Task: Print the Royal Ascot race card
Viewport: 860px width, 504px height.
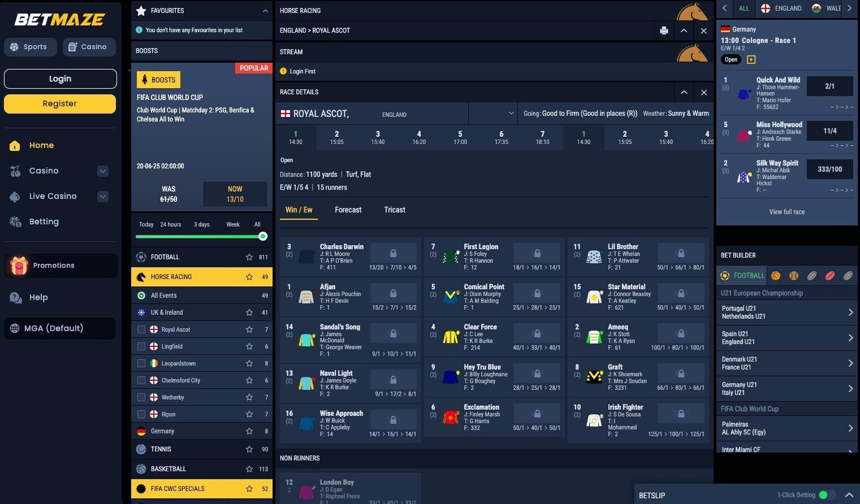Action: coord(664,31)
